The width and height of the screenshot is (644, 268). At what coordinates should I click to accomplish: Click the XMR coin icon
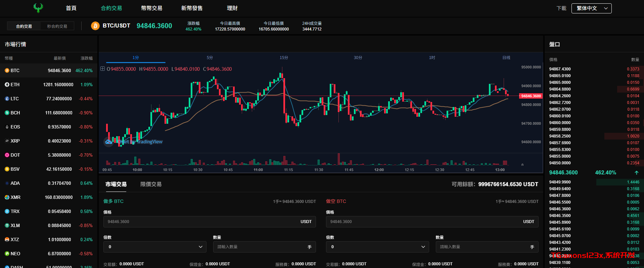(x=7, y=197)
